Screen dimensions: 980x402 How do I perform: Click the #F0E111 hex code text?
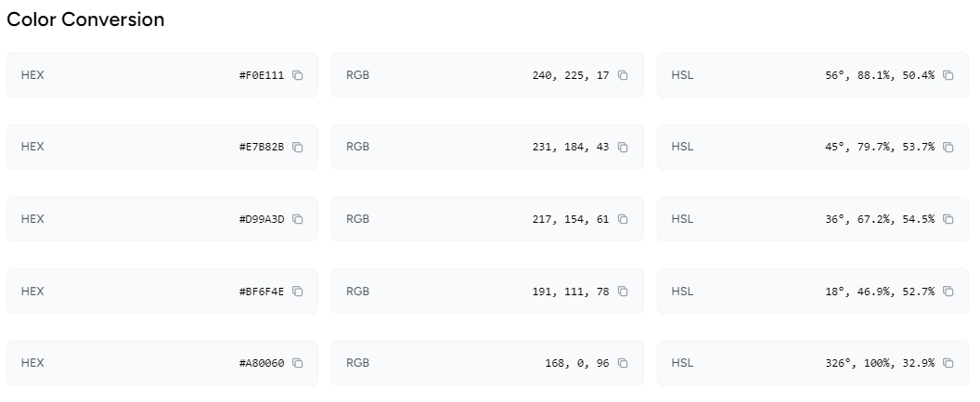coord(262,75)
